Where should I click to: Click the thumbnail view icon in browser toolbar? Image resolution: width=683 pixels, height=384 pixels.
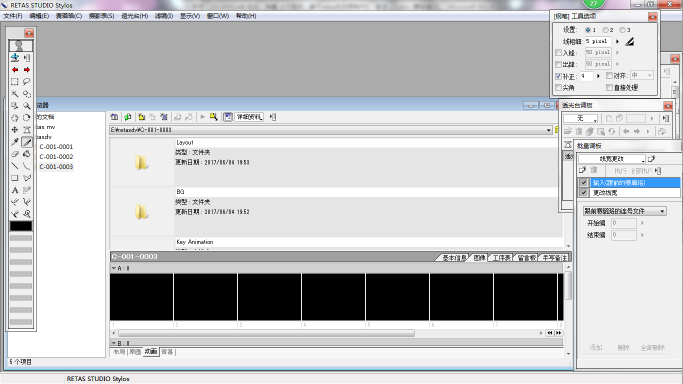coord(228,117)
